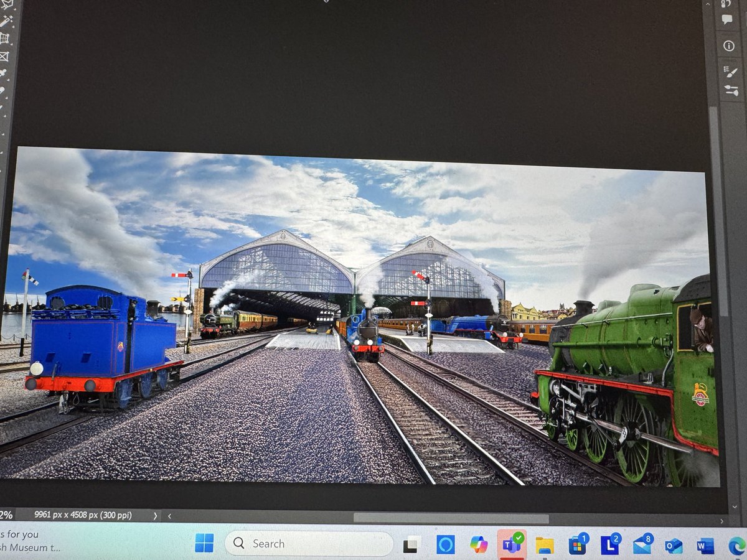Open the Comments panel icon
The width and height of the screenshot is (747, 560).
pyautogui.click(x=726, y=19)
